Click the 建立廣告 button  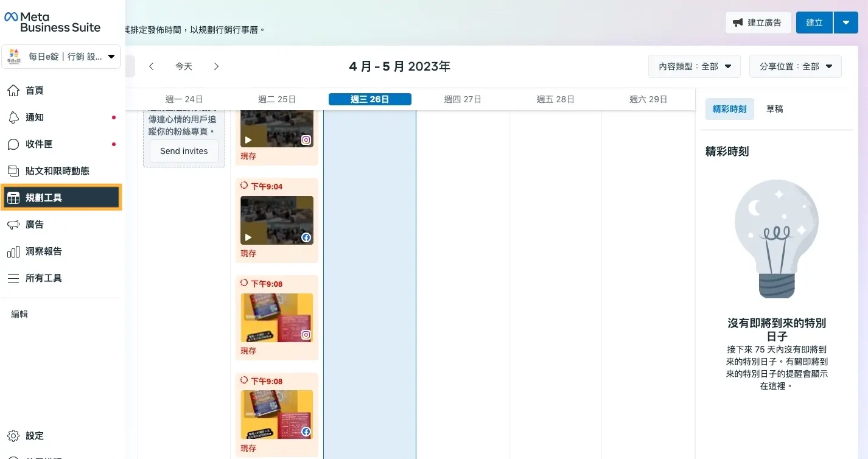point(758,23)
